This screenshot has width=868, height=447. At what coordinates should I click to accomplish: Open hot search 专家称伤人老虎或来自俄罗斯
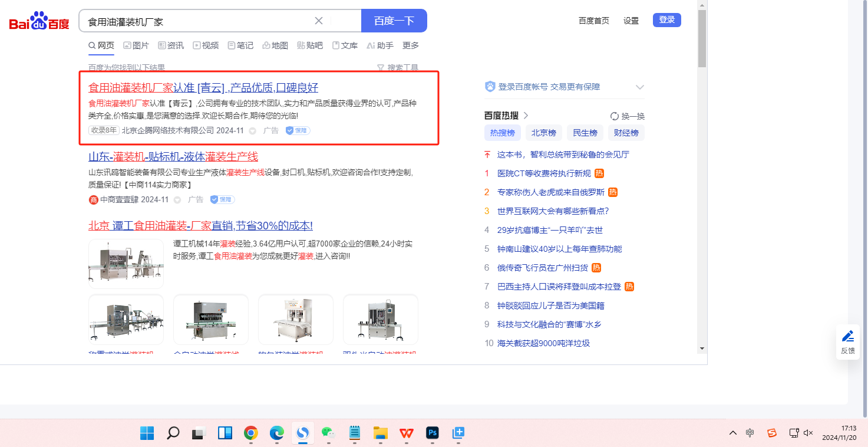[x=551, y=192]
